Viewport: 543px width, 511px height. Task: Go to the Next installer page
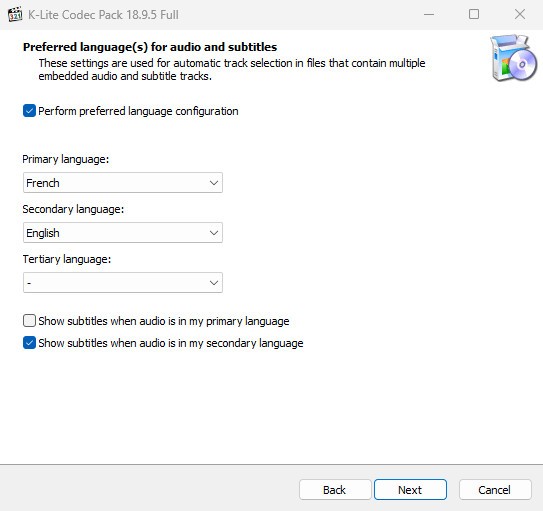(x=410, y=490)
